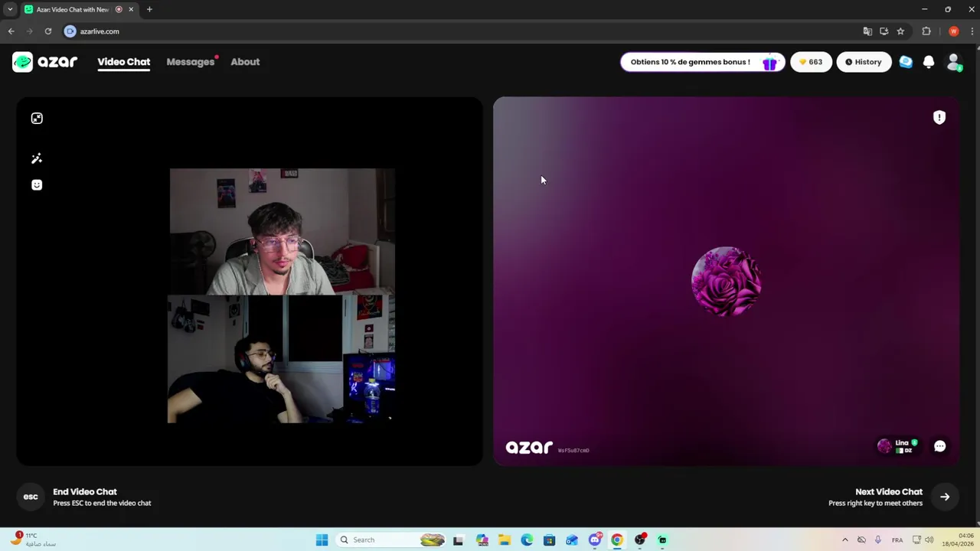The height and width of the screenshot is (551, 980).
Task: Switch to Chrome on the taskbar
Action: pos(617,540)
